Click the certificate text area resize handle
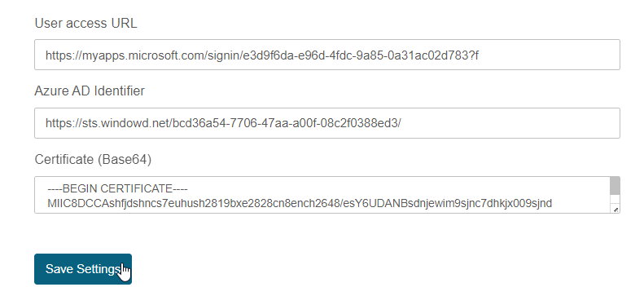This screenshot has height=296, width=644. pyautogui.click(x=616, y=210)
